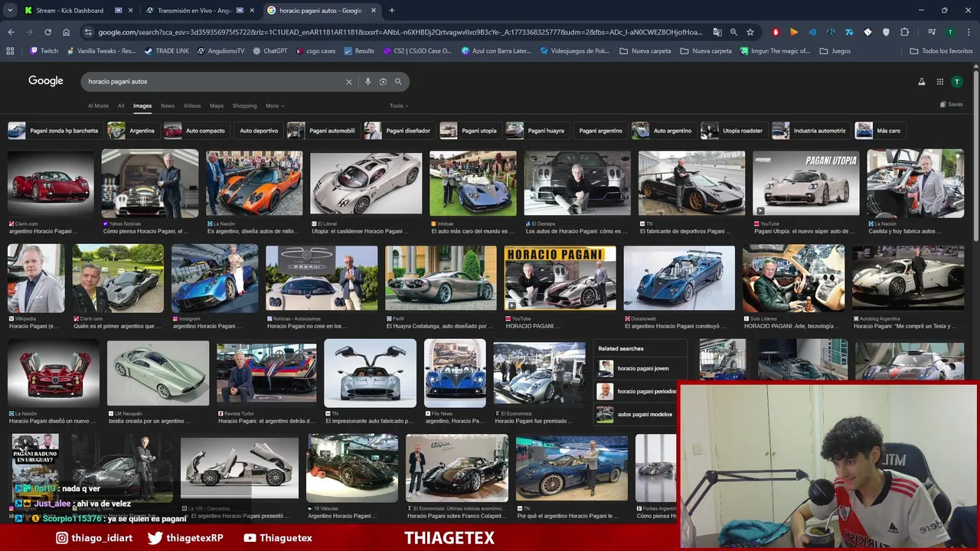Screen dimensions: 980x551
Task: Open the AngulismoTV bookmark
Action: coord(220,51)
